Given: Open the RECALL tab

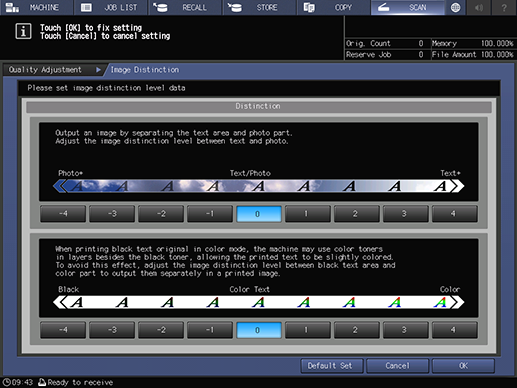Looking at the screenshot, I should coord(185,7).
